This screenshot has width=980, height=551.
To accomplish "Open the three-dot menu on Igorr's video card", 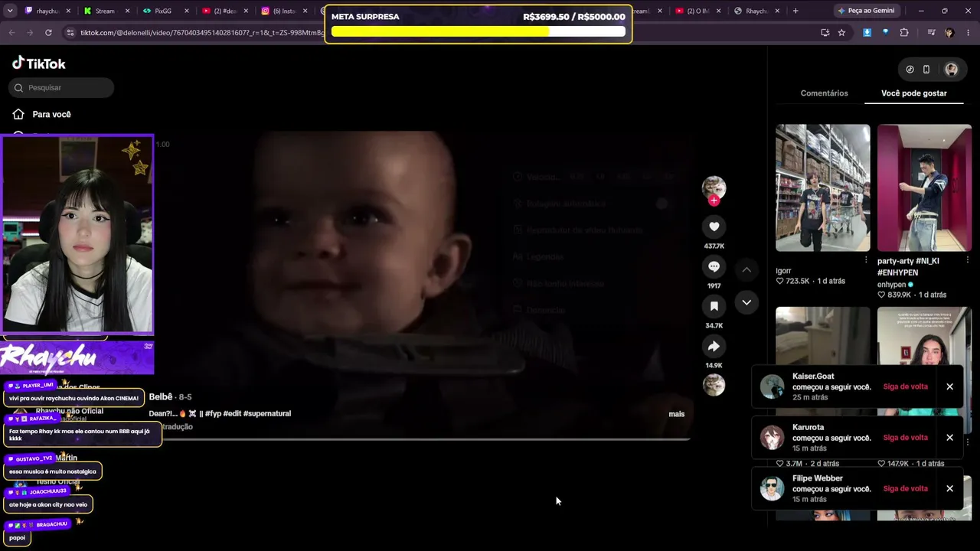I will tap(866, 260).
